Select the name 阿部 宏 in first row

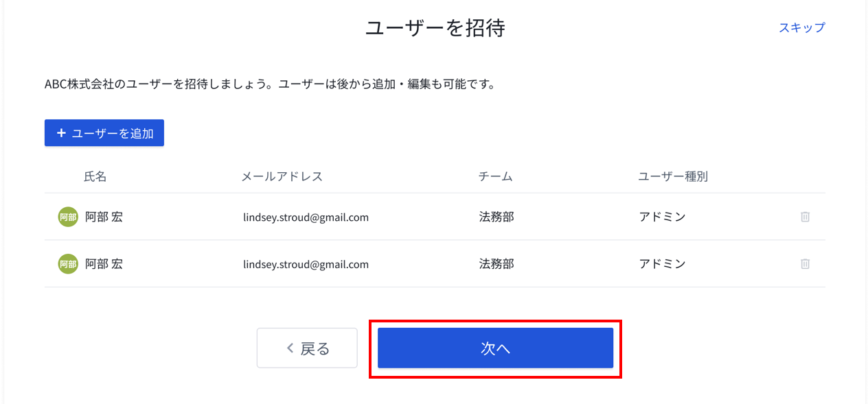coord(104,217)
